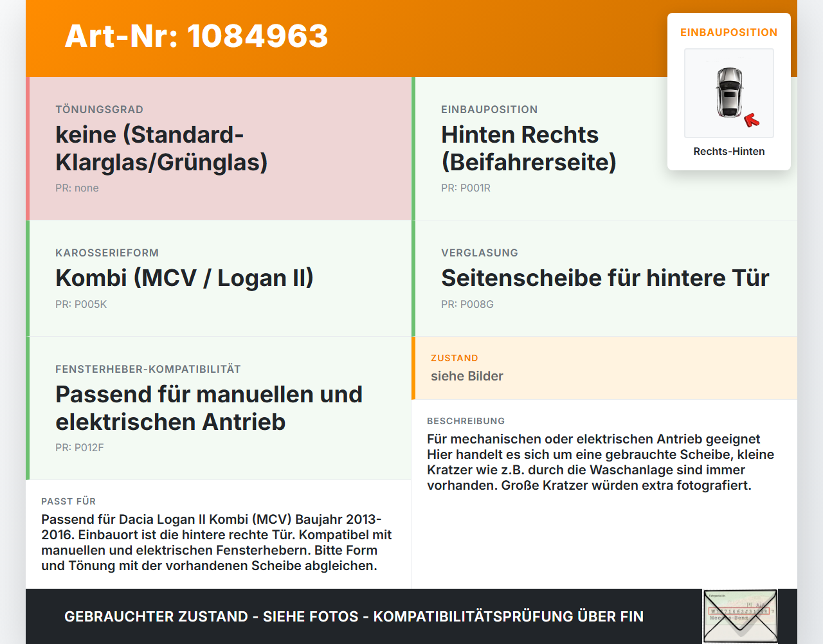Select "Passend für manuellen und elektrischen Antrieb"
The height and width of the screenshot is (644, 823).
[x=209, y=408]
